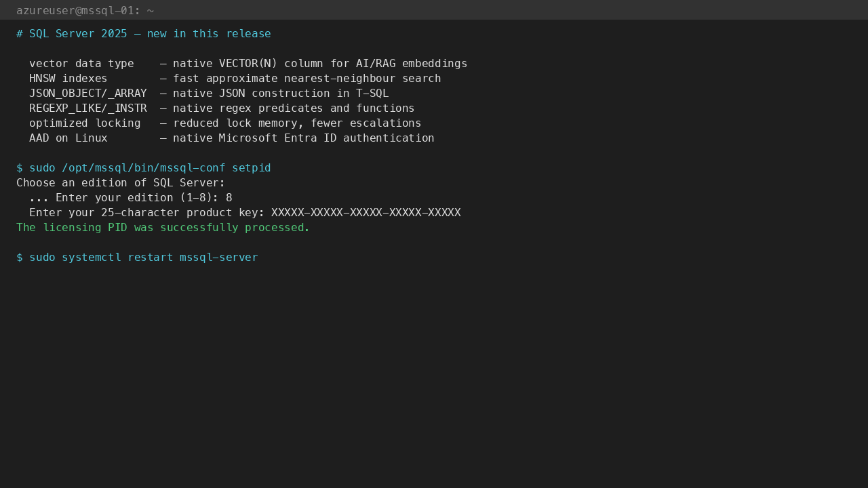868x488 pixels.
Task: Click the heading comment '# SQL Server 2025 — new in this release'
Action: point(144,34)
